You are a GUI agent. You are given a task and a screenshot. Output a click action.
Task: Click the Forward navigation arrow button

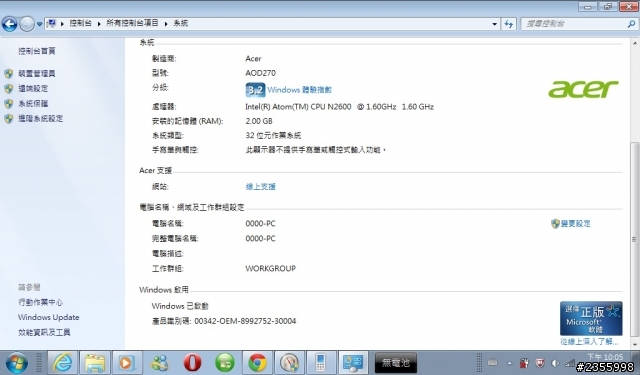click(x=27, y=24)
